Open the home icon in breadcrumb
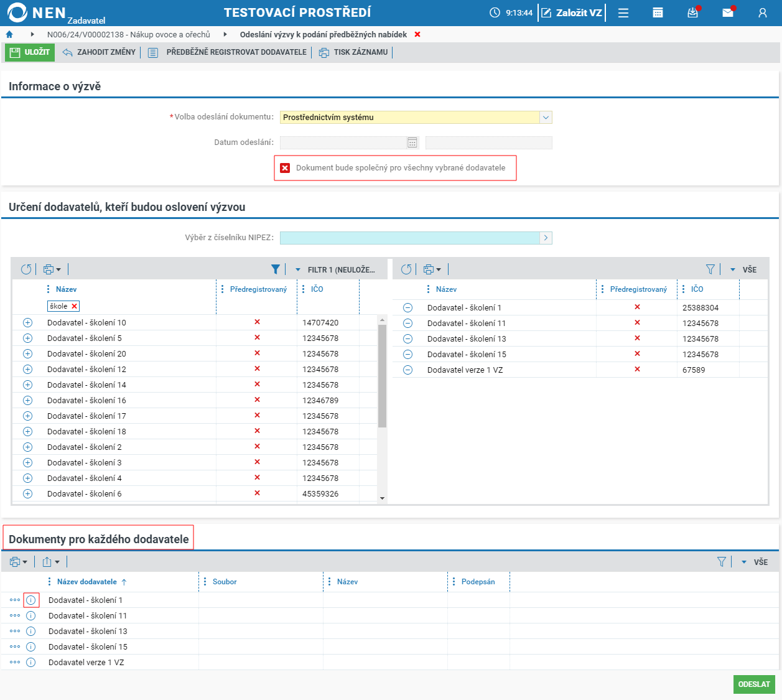782x700 pixels. click(9, 35)
